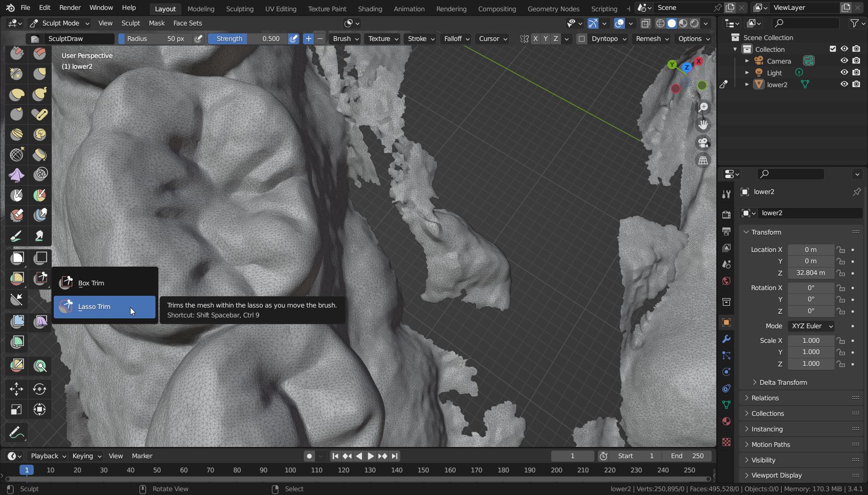The height and width of the screenshot is (495, 868).
Task: Open the Texture dropdown
Action: (x=384, y=39)
